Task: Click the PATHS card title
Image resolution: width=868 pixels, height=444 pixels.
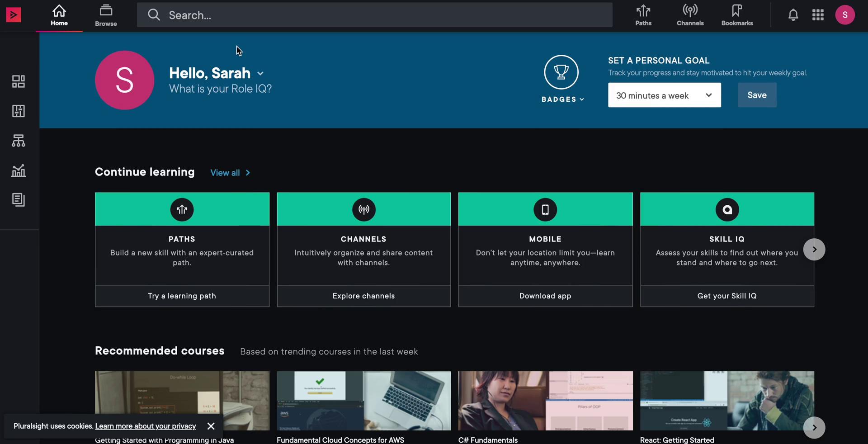Action: click(x=182, y=239)
